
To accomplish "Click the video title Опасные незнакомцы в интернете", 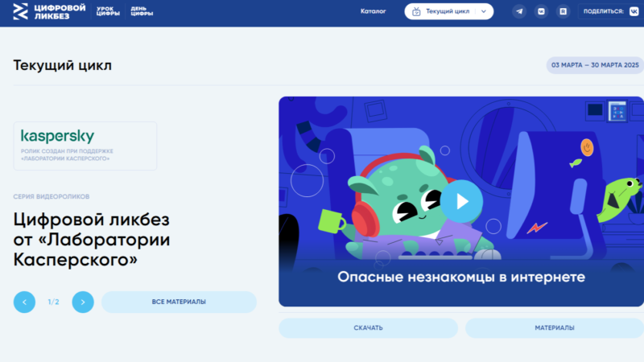I will 461,277.
